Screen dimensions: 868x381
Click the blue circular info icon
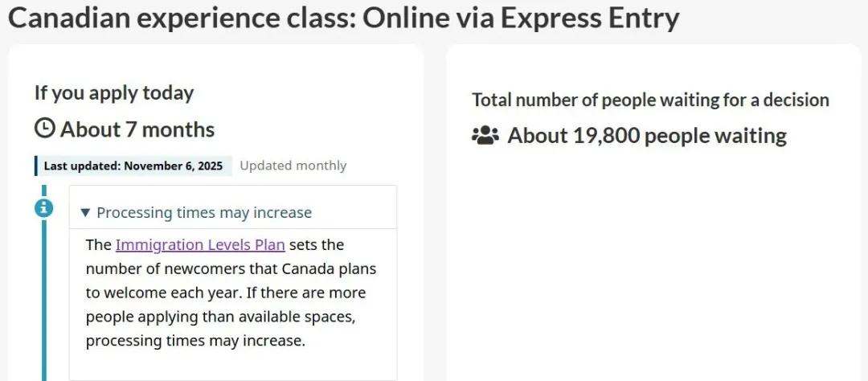tap(44, 208)
